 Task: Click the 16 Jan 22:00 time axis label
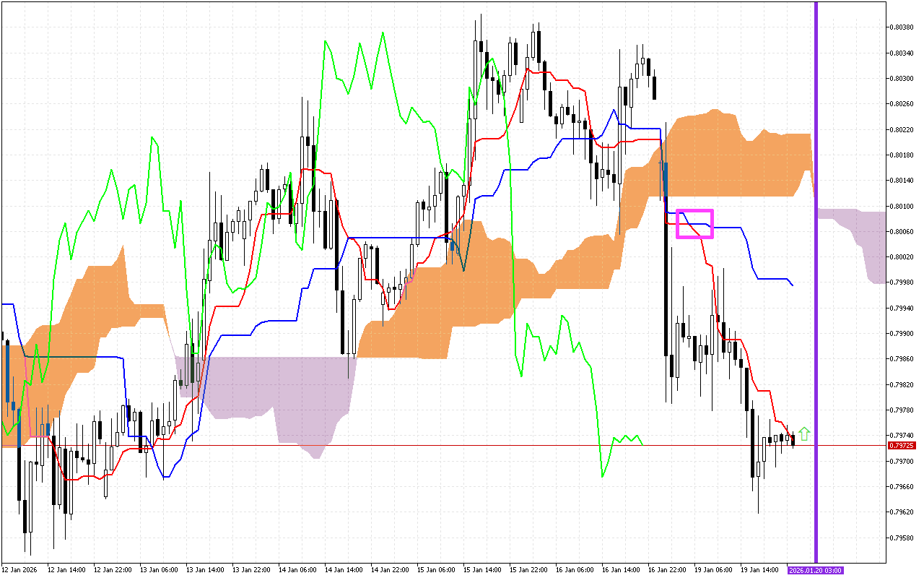(x=666, y=570)
